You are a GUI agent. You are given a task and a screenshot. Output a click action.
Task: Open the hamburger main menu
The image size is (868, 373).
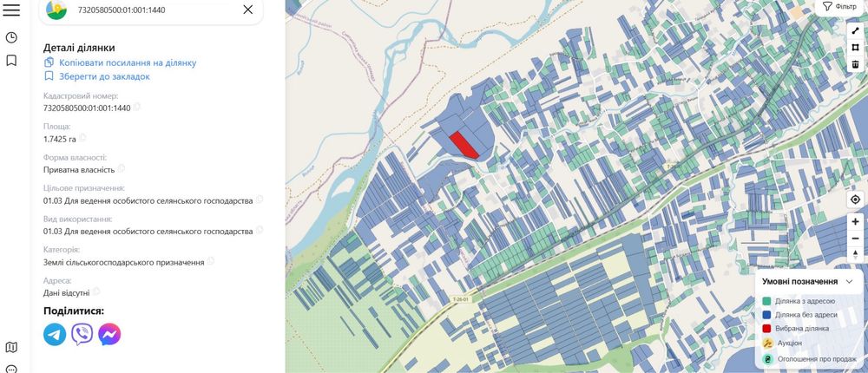coord(11,10)
